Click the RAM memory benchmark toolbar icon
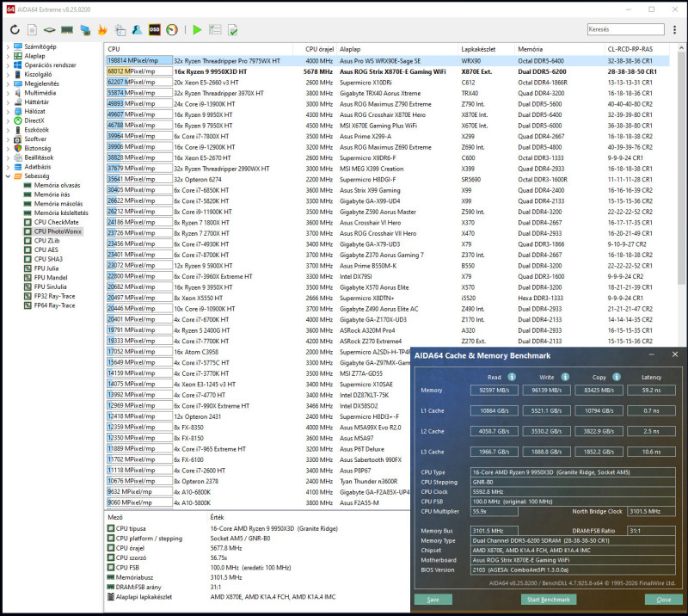Screen dimensions: 688x616 click(66, 30)
